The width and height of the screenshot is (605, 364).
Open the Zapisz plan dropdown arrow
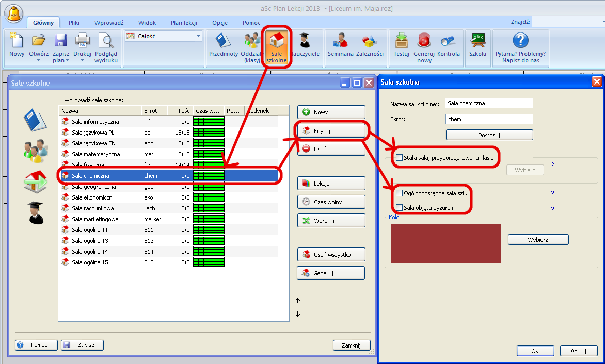(x=67, y=60)
